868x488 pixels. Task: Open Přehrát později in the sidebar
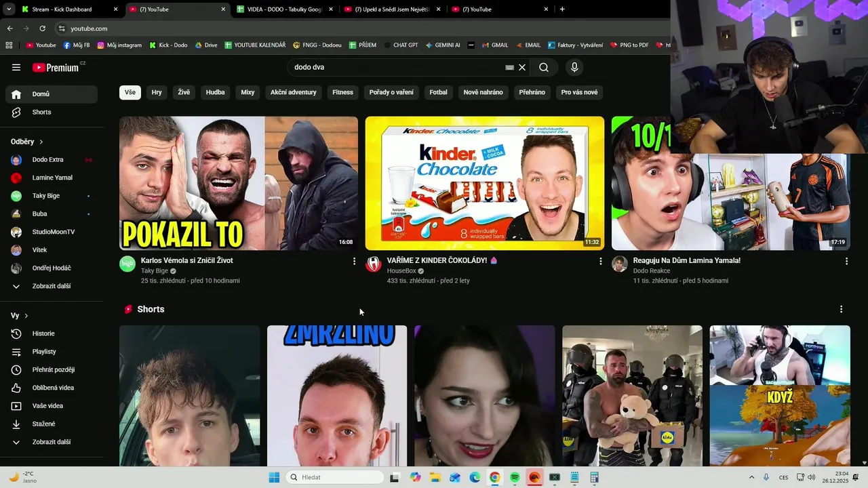[x=52, y=369]
